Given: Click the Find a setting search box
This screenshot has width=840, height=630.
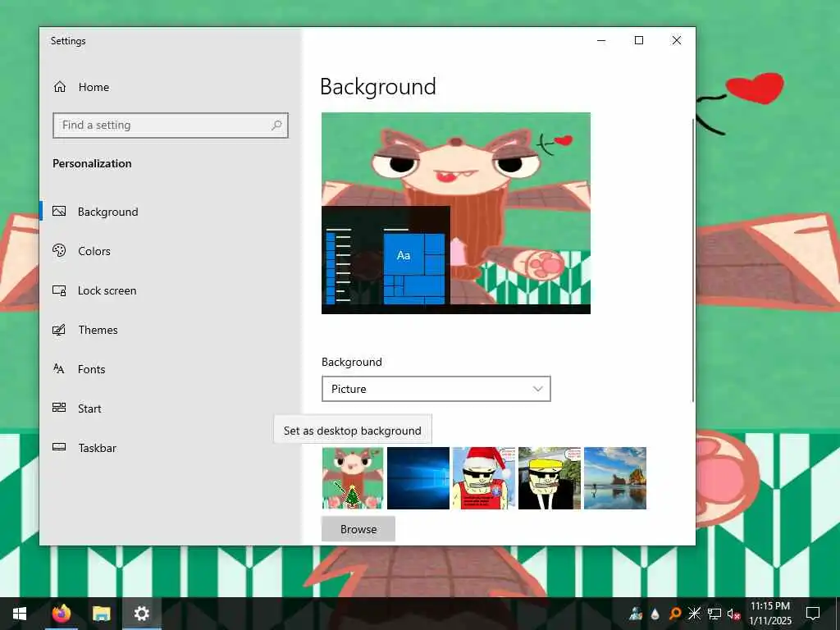Looking at the screenshot, I should tap(171, 126).
